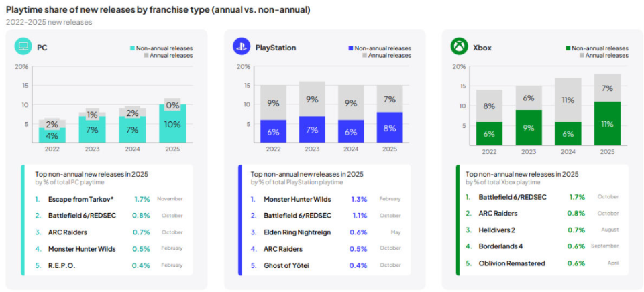Select the PC 2025 teal 10% bar
This screenshot has height=292, width=644.
[174, 123]
